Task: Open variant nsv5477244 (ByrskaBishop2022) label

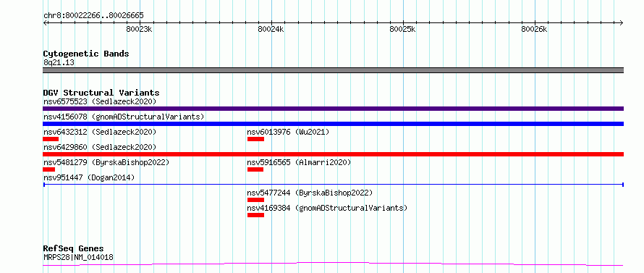Action: [310, 193]
